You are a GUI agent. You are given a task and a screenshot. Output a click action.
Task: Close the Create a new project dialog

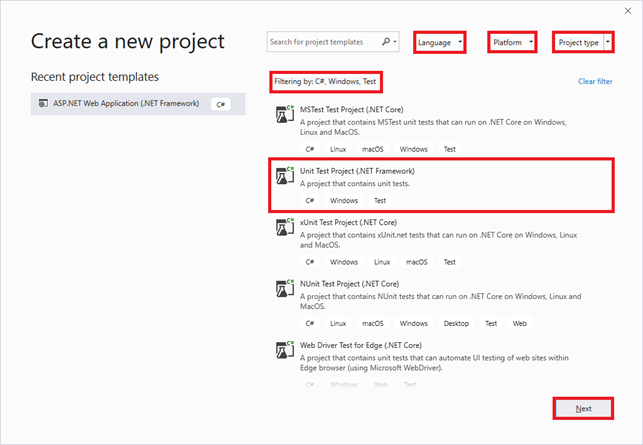[x=628, y=11]
